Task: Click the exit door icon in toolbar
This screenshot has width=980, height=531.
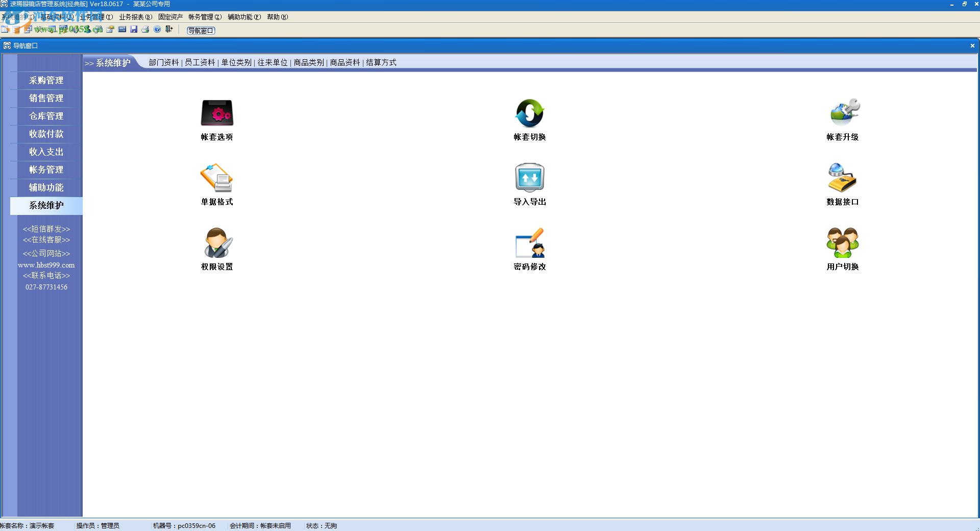Action: pos(169,30)
